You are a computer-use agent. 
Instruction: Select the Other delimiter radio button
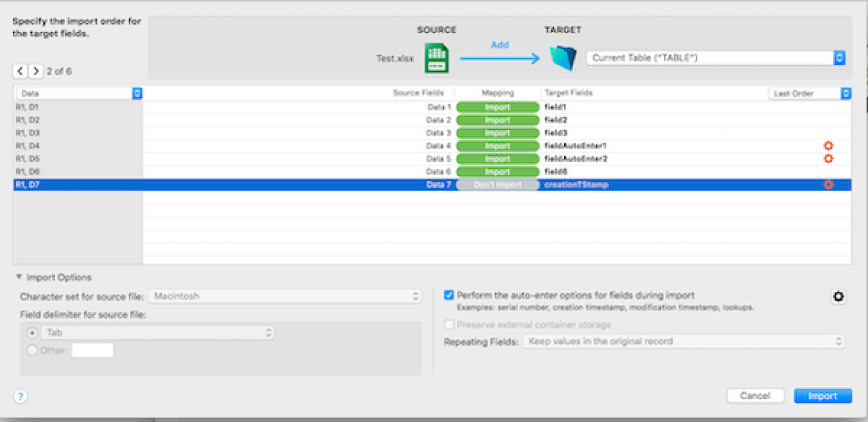point(32,350)
